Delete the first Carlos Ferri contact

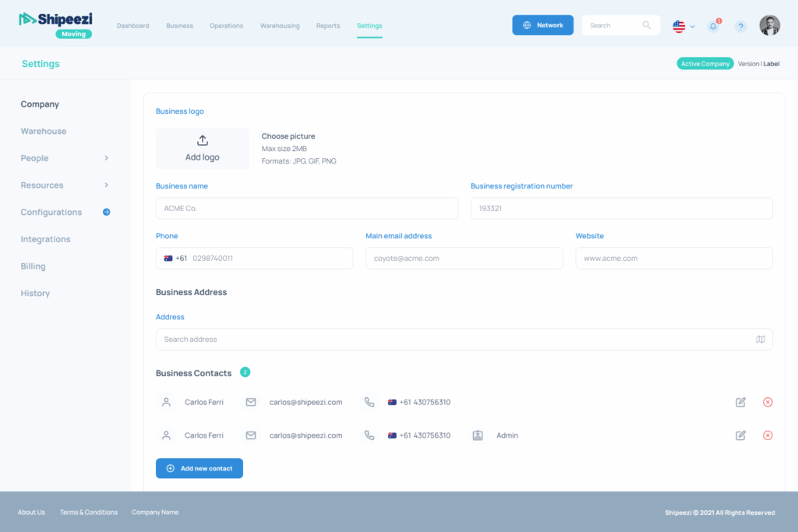768,402
